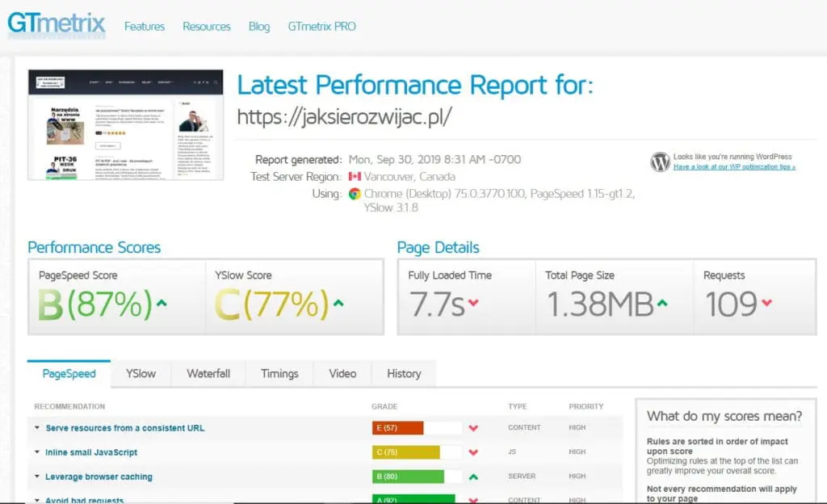Click the 7.7s fully loaded time value
The width and height of the screenshot is (827, 504).
437,304
